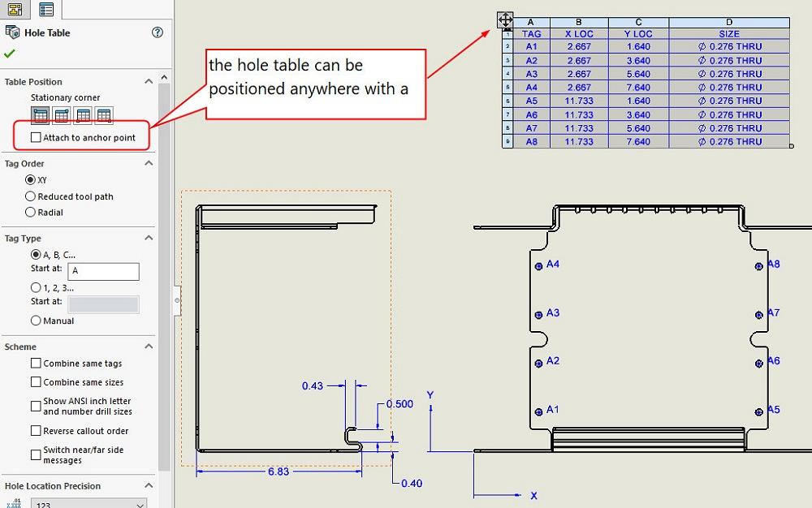Select the A1 tag cell in table
Image resolution: width=812 pixels, height=508 pixels.
pyautogui.click(x=531, y=46)
